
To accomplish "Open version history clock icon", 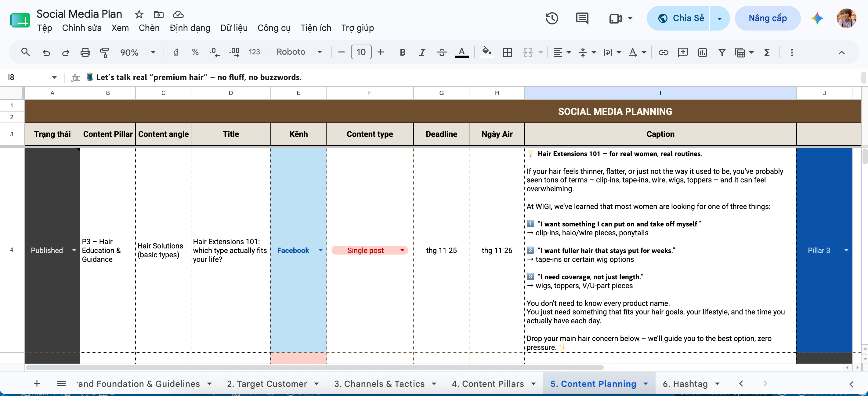I will [x=552, y=18].
